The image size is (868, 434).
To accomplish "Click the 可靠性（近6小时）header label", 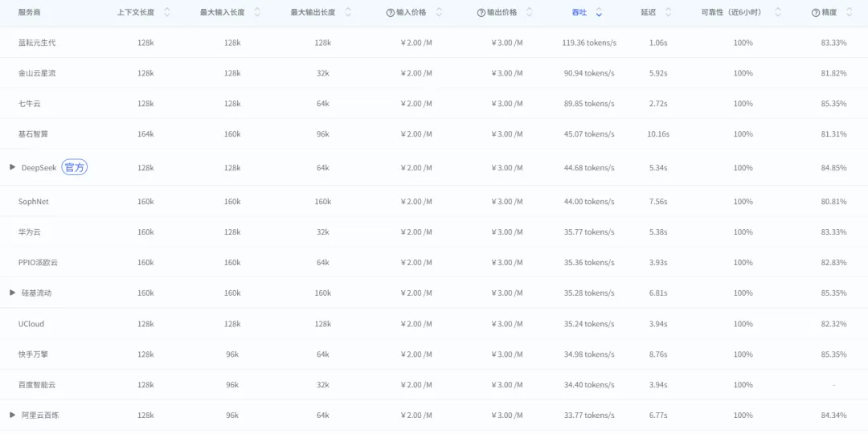I will pos(731,12).
